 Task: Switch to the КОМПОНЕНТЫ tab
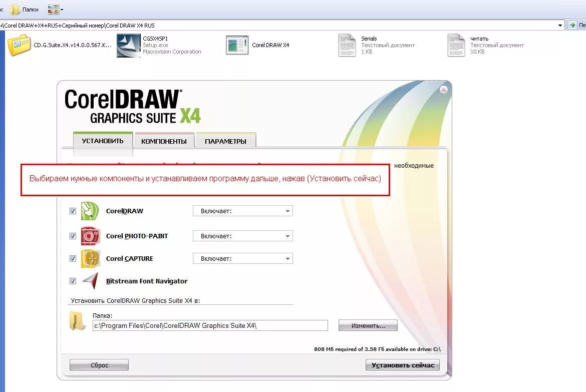tap(164, 141)
